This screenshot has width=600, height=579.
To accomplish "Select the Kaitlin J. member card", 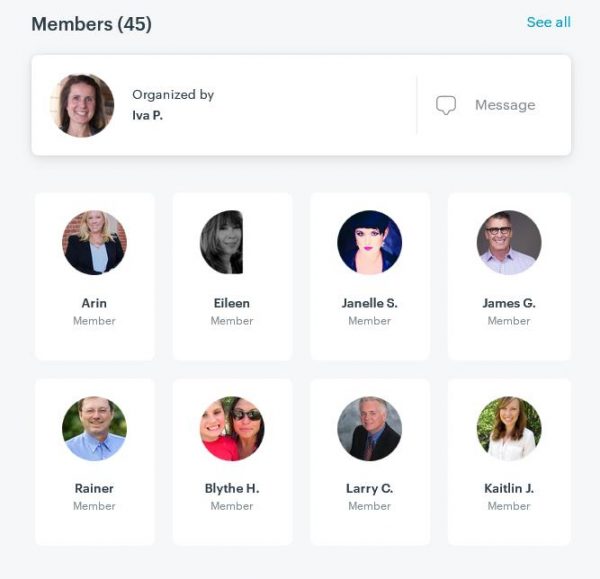I will pos(509,462).
